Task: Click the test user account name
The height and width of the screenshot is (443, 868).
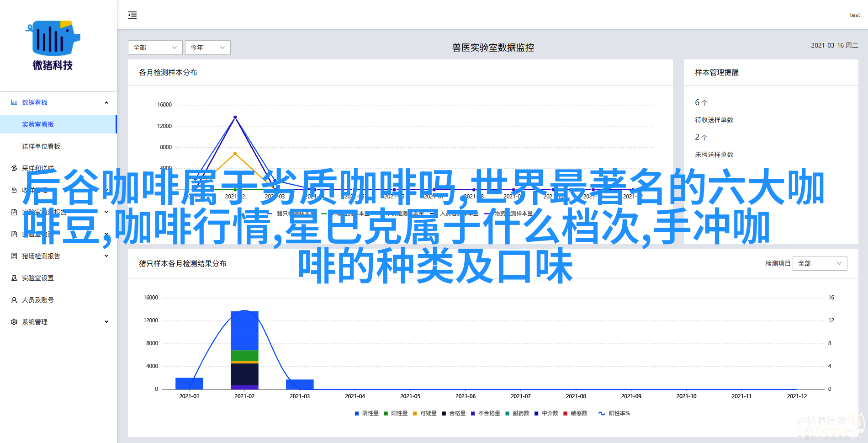Action: (x=855, y=15)
